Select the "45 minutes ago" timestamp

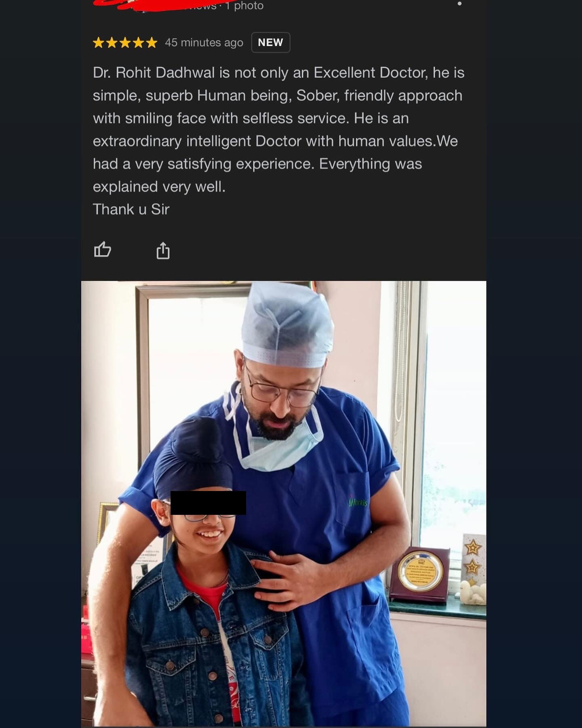(204, 42)
